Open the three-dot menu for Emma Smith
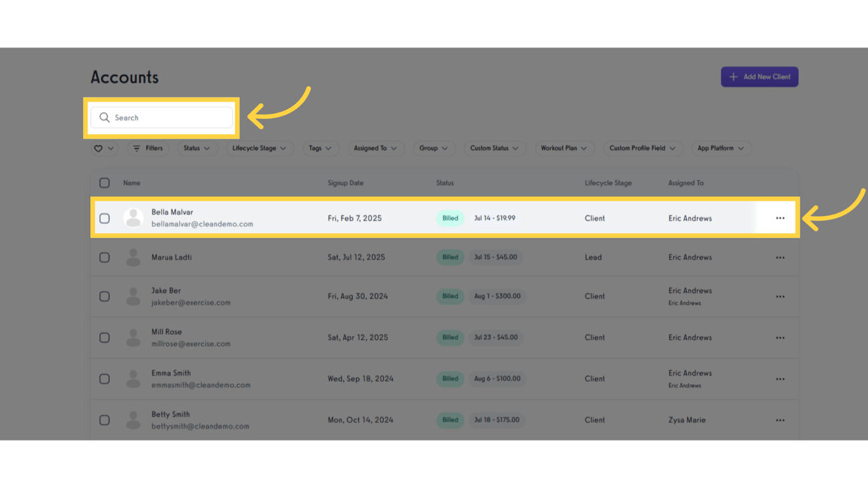The image size is (868, 488). (780, 379)
